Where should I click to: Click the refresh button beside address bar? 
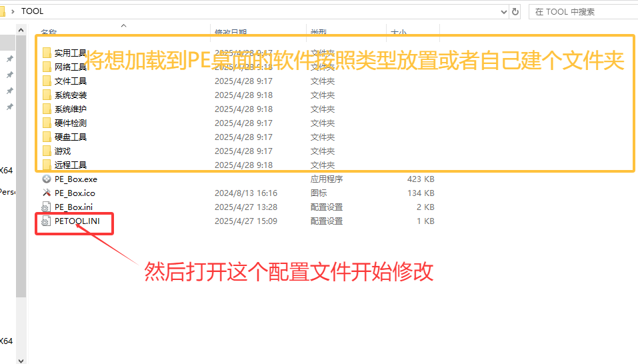pos(515,11)
